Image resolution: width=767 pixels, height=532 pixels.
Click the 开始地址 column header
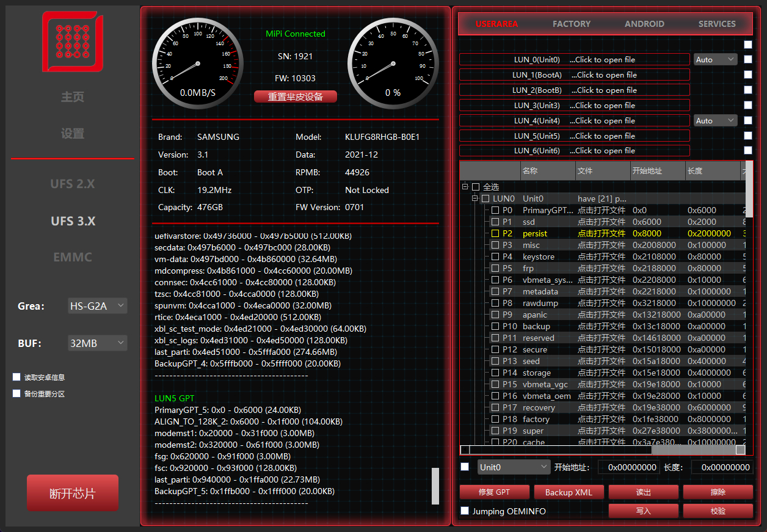pos(658,170)
